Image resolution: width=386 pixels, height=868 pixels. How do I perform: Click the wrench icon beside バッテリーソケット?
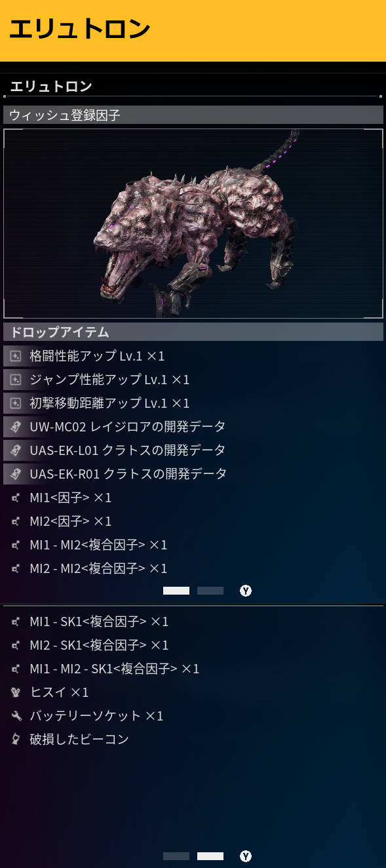16,716
